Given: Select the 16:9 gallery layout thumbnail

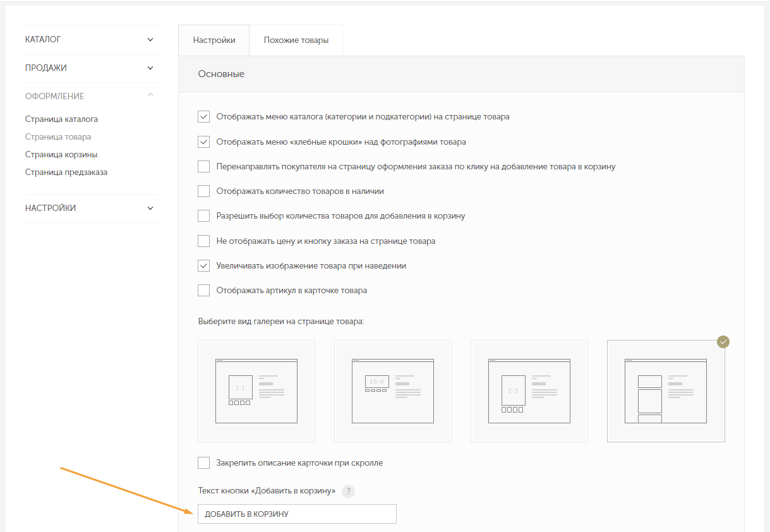Looking at the screenshot, I should [393, 391].
